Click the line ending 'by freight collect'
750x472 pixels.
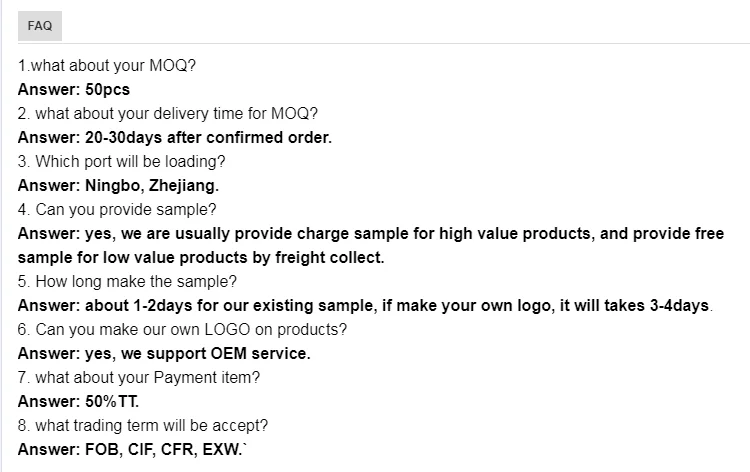click(201, 258)
